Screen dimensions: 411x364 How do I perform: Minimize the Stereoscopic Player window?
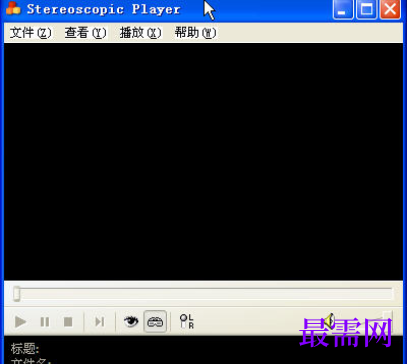tap(343, 9)
